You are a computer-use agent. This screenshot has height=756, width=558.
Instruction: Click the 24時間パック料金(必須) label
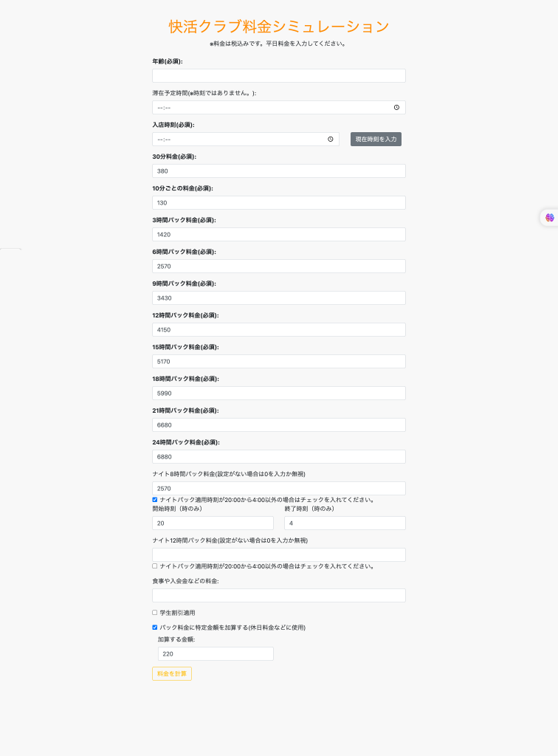pos(186,442)
